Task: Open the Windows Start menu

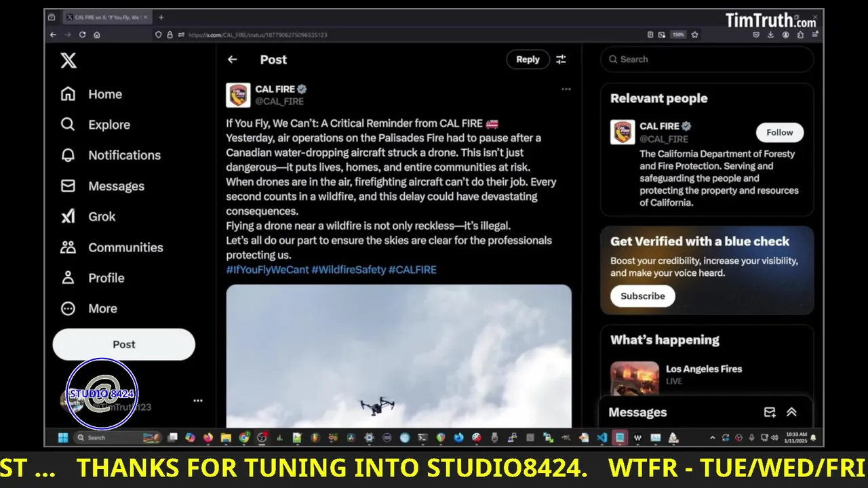Action: pos(63,438)
